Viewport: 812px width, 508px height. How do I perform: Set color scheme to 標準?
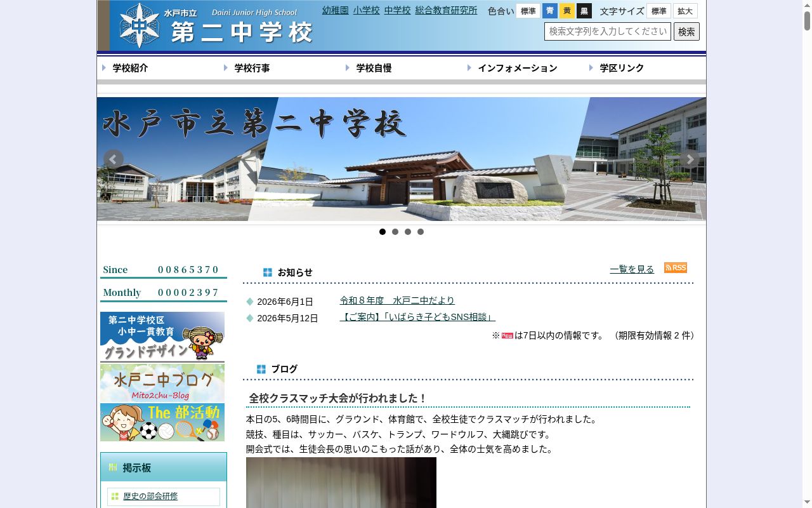coord(528,11)
